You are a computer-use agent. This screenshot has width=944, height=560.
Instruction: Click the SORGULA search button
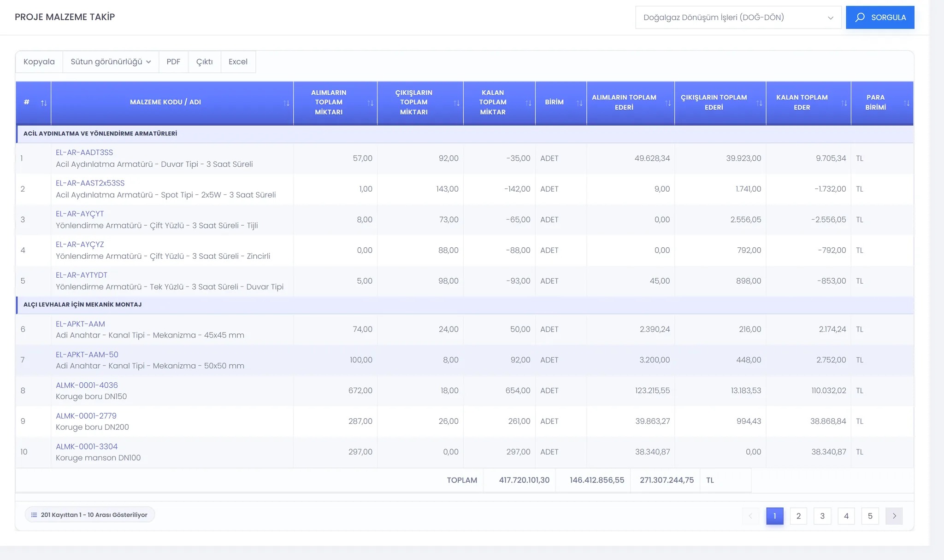(x=880, y=17)
